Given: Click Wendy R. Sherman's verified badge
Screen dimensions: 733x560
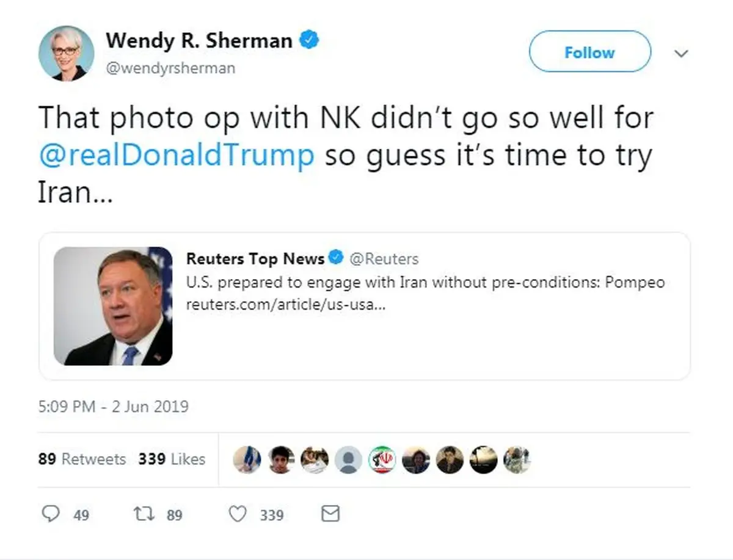Looking at the screenshot, I should coord(309,41).
